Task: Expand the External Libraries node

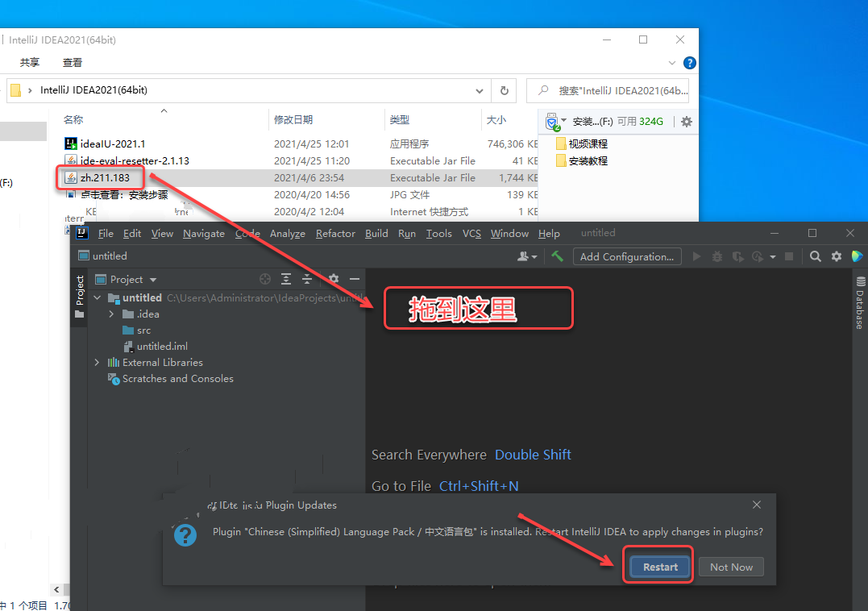Action: (x=97, y=363)
